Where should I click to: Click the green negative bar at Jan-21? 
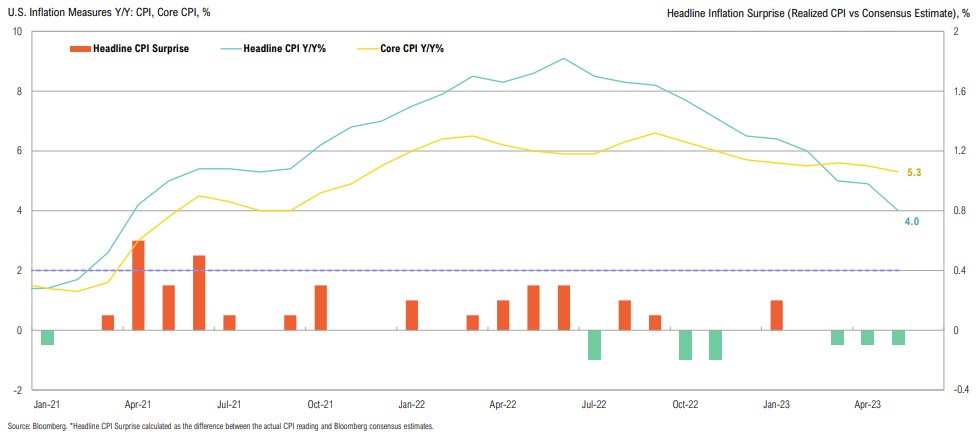pyautogui.click(x=47, y=337)
